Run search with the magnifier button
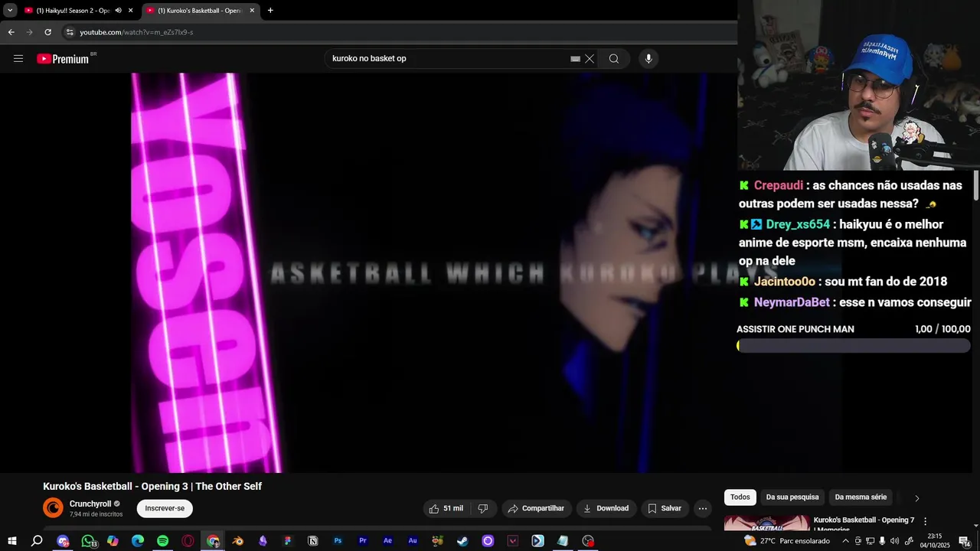Screen dimensions: 980x551 (614, 59)
